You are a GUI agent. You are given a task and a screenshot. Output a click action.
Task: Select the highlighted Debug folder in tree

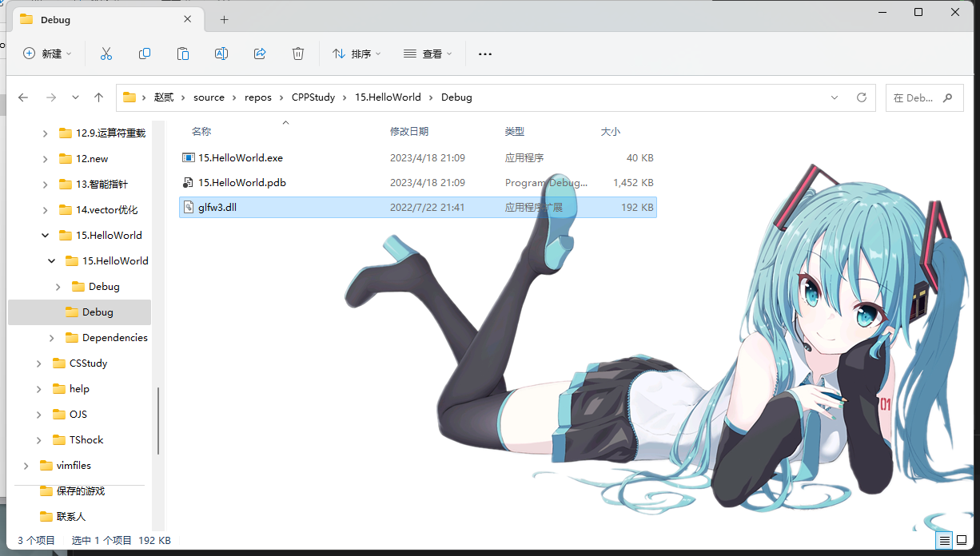[x=79, y=312]
